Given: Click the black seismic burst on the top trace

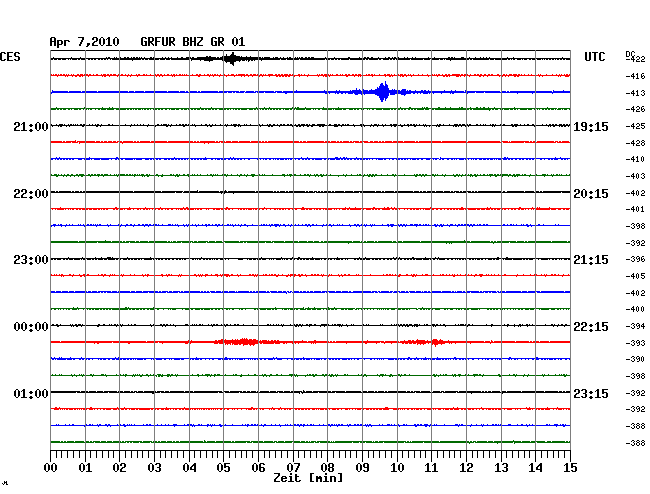Looking at the screenshot, I should pos(230,59).
